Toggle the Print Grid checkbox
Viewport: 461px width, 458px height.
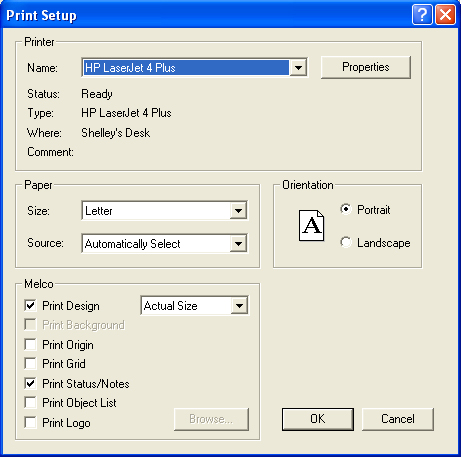click(30, 363)
